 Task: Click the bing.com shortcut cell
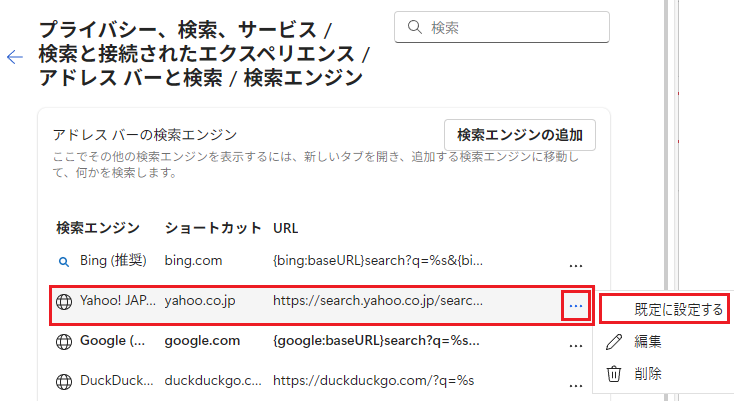[x=193, y=260]
